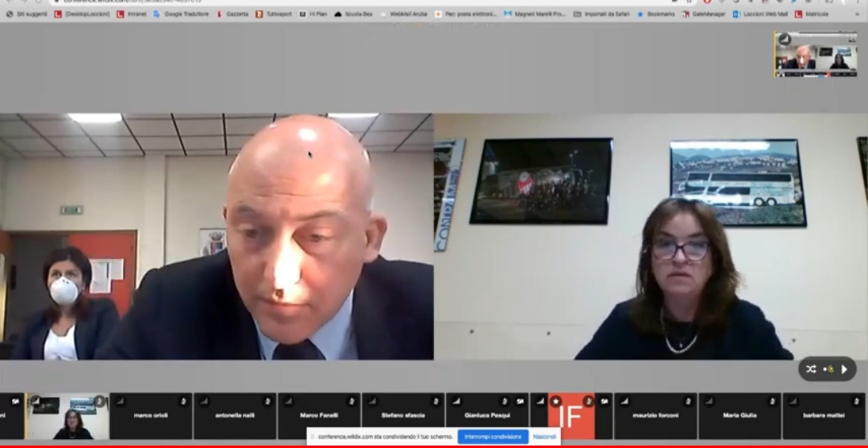Image resolution: width=868 pixels, height=448 pixels.
Task: Click the play arrow in control pill
Action: click(844, 369)
